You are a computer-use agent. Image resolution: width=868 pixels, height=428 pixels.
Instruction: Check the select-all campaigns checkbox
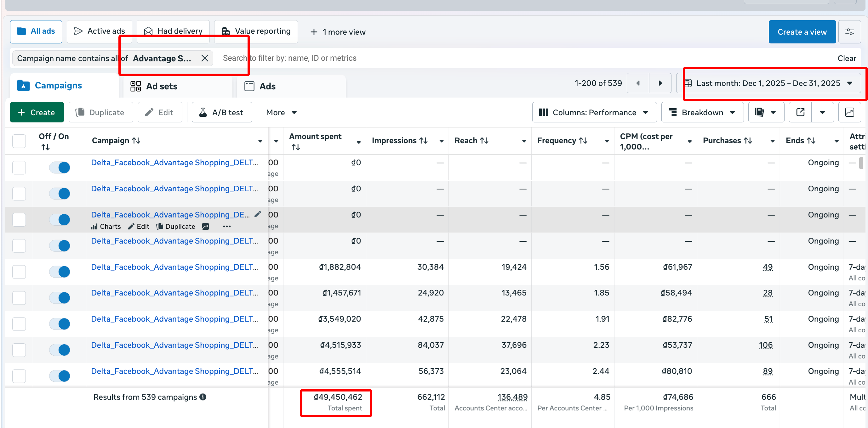[19, 141]
